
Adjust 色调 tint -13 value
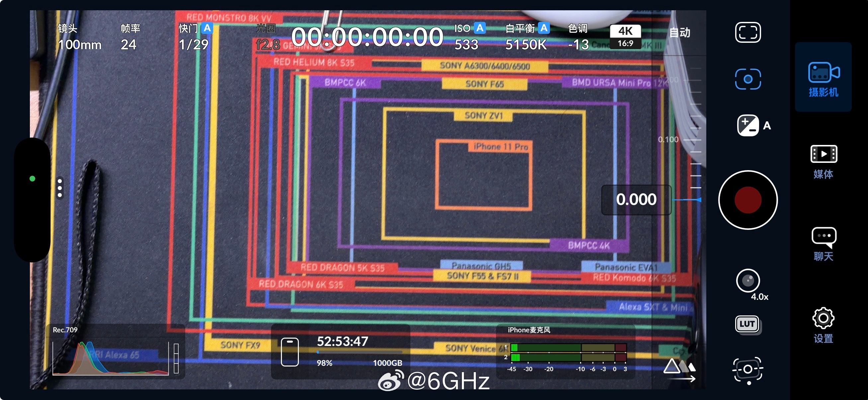[578, 37]
